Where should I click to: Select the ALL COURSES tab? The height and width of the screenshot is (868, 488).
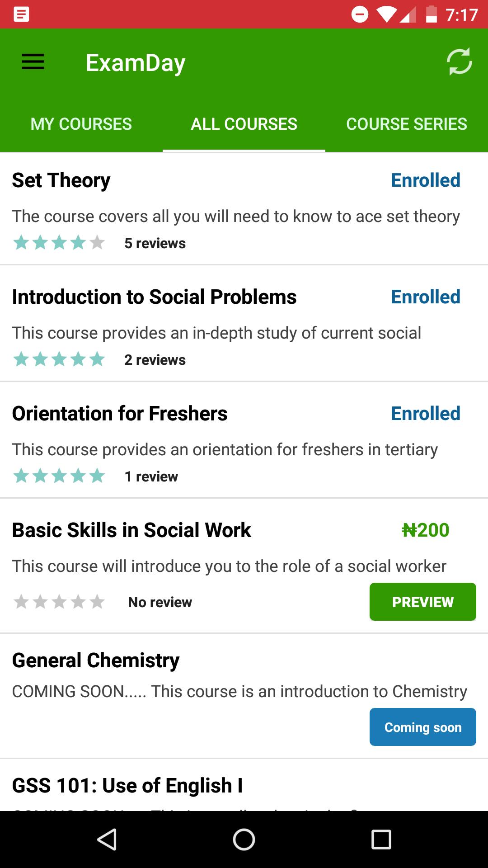244,124
